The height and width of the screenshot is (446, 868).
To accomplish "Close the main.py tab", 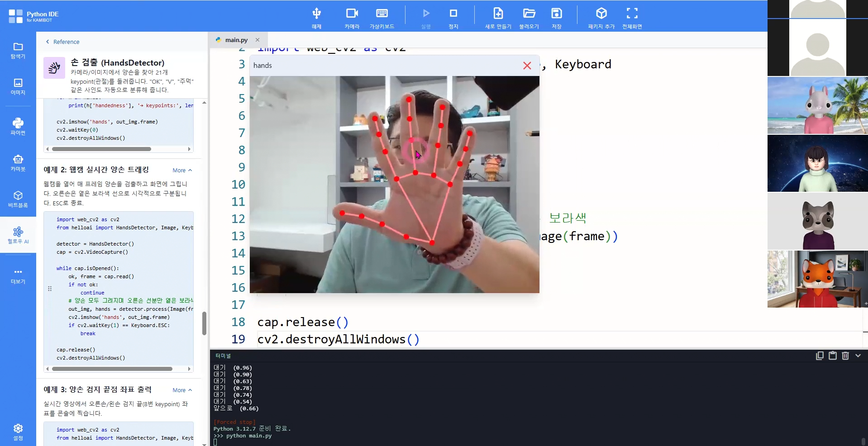I will point(258,40).
